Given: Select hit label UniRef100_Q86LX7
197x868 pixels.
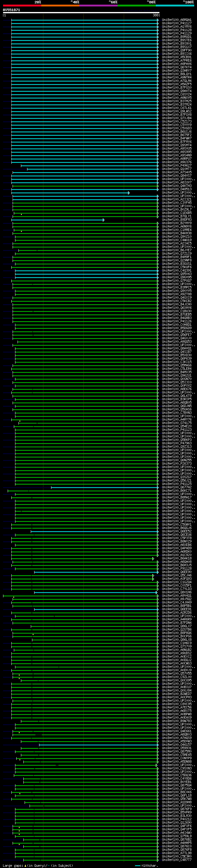Looking at the screenshot, I should (x=177, y=626).
